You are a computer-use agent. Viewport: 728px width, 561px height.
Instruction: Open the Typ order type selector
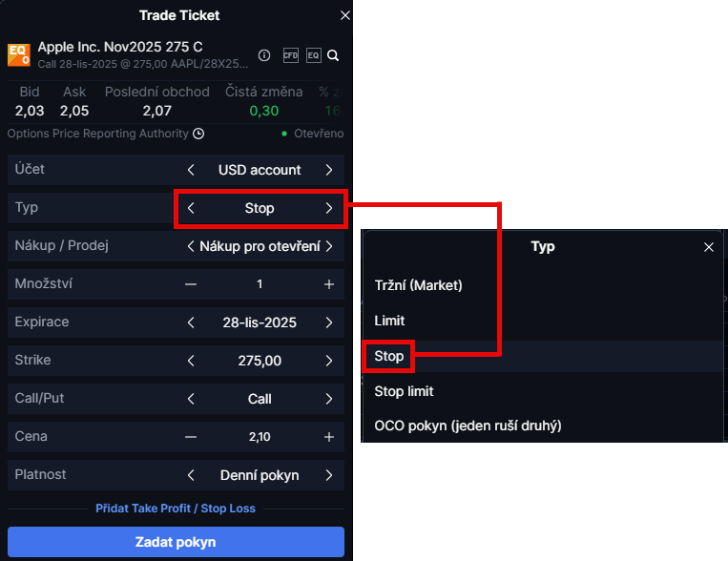[260, 208]
